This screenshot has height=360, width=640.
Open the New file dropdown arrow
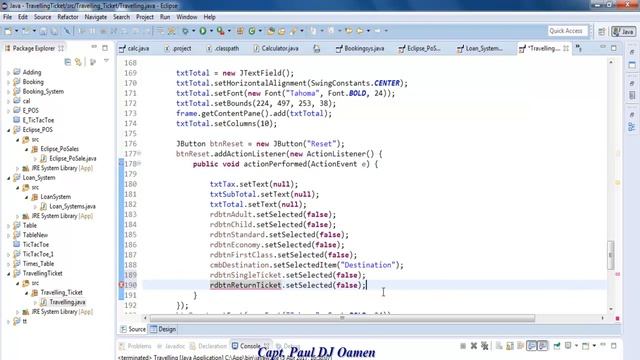click(16, 31)
